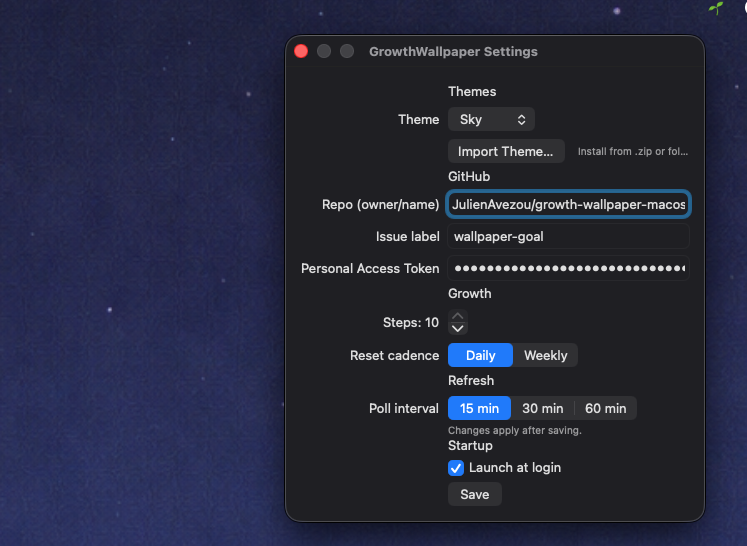Open the sprout menu bar icon
The image size is (747, 546).
pyautogui.click(x=716, y=8)
